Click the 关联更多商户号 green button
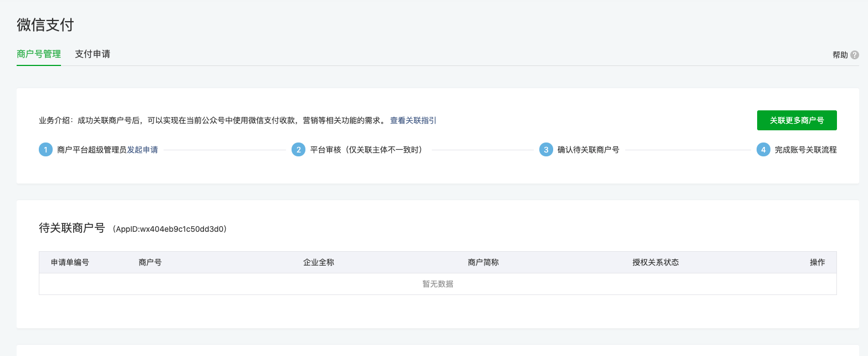Viewport: 868px width, 356px height. coord(796,120)
